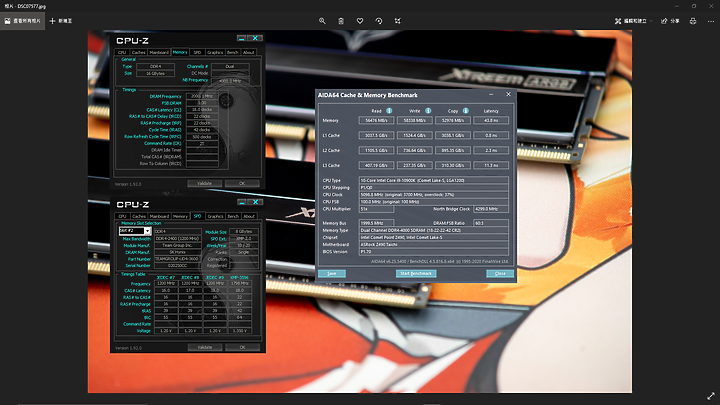Click the DRAM Manuf. SK Hynix field
This screenshot has height=405, width=720.
click(x=177, y=252)
